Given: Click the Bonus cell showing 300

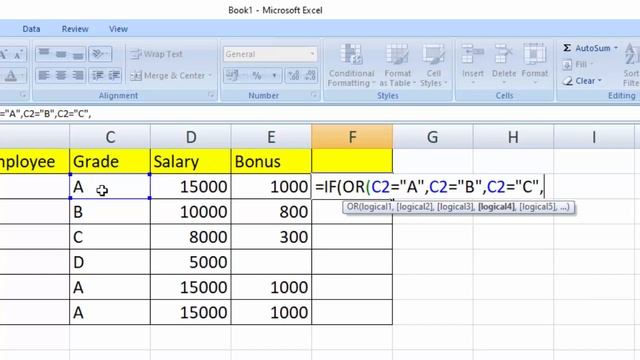Looking at the screenshot, I should click(x=271, y=237).
